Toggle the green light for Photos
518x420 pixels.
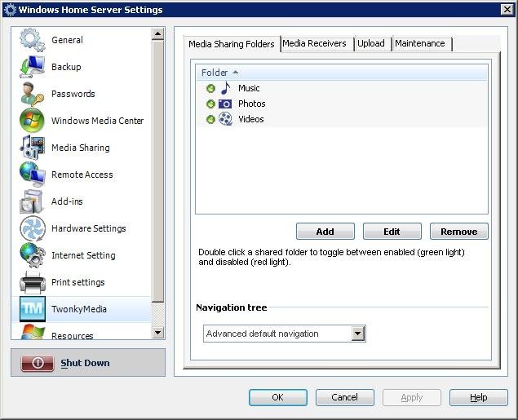coord(210,104)
